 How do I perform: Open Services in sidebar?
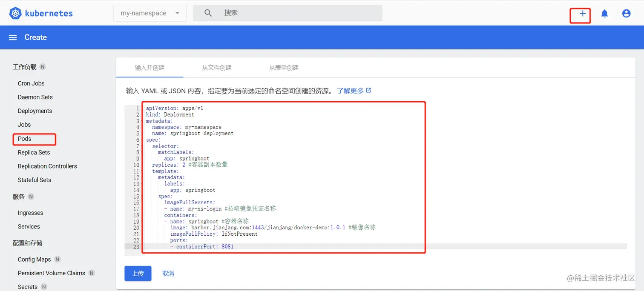coord(29,226)
